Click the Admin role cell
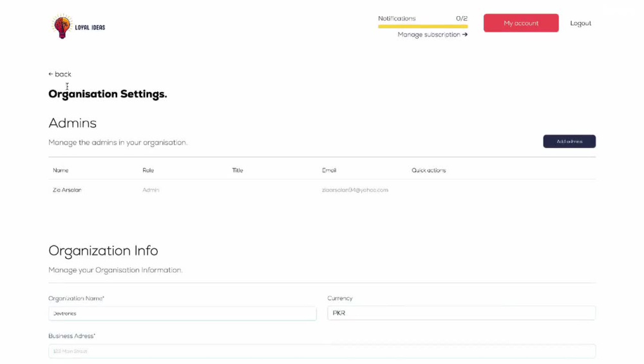The width and height of the screenshot is (644, 364). pos(151,190)
